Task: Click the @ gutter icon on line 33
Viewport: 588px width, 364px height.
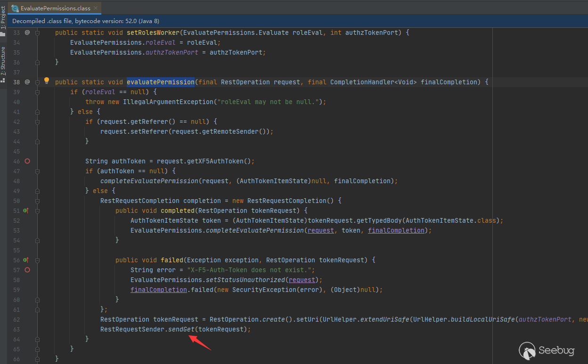Action: tap(27, 32)
